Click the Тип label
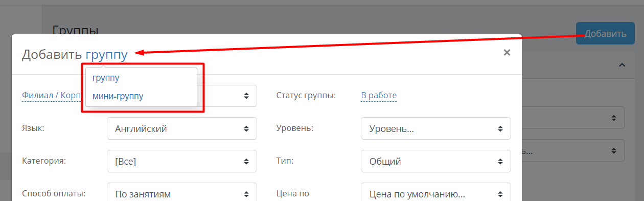The height and width of the screenshot is (201, 644). [x=284, y=161]
